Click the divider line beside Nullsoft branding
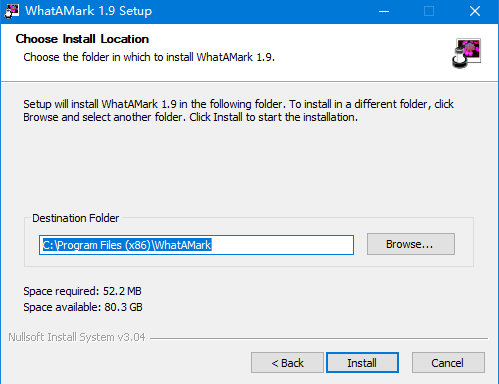499x384 pixels. [319, 338]
